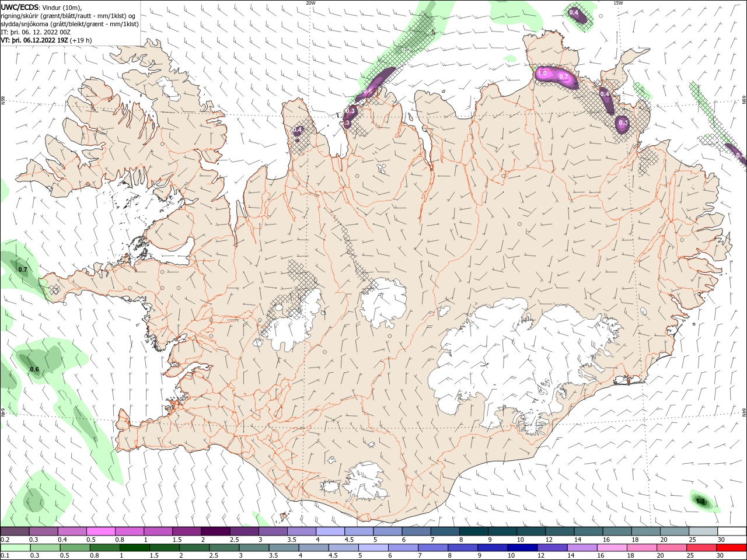Pick the lower-scale blue swatch labelled 8
The height and width of the screenshot is (560, 747).
(463, 548)
